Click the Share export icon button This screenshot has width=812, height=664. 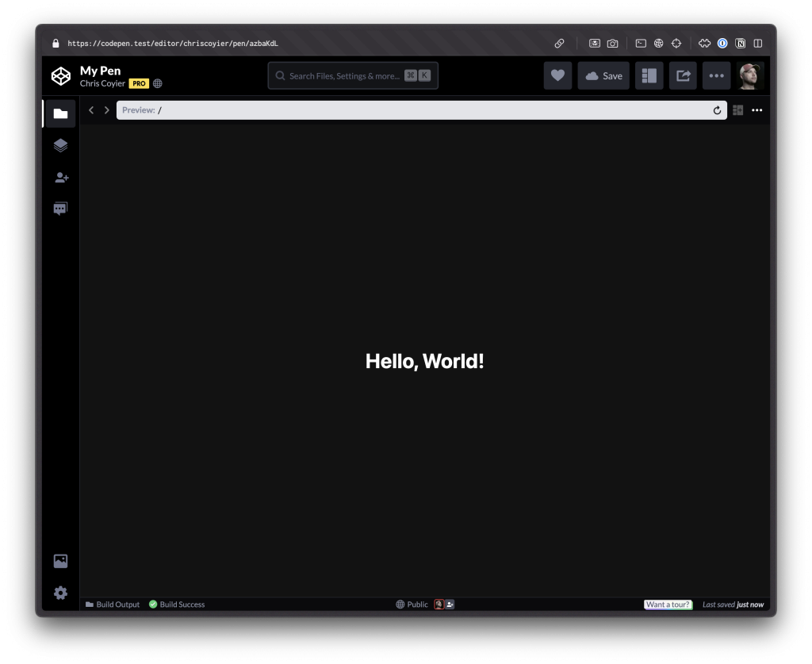[683, 76]
